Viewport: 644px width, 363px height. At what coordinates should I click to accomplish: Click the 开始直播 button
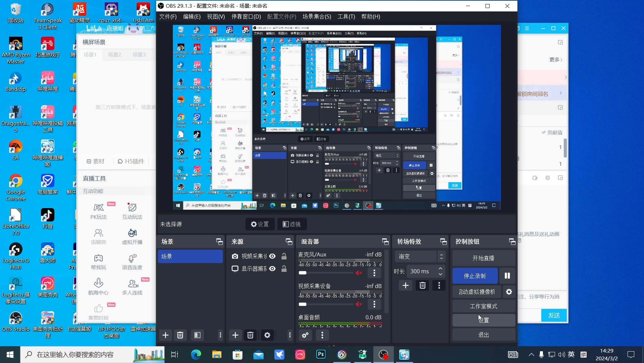[483, 258]
